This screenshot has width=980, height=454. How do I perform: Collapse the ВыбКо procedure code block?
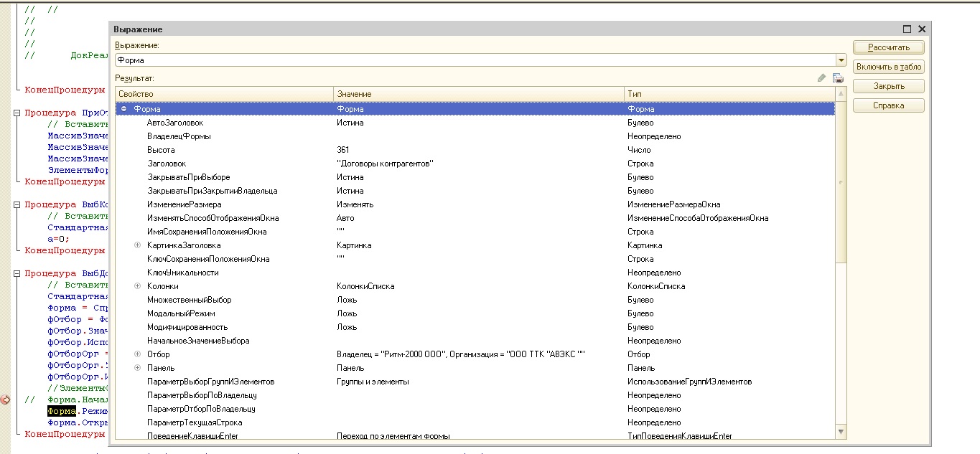(17, 204)
